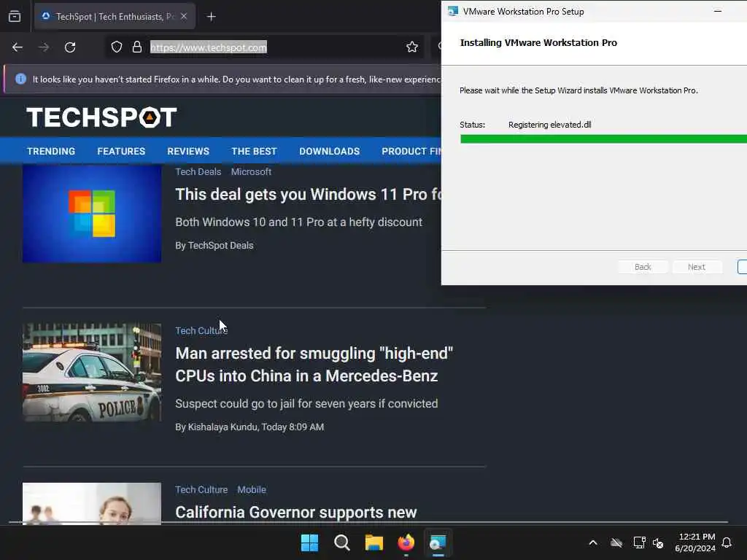
Task: Open File Explorer from the taskbar
Action: [374, 542]
